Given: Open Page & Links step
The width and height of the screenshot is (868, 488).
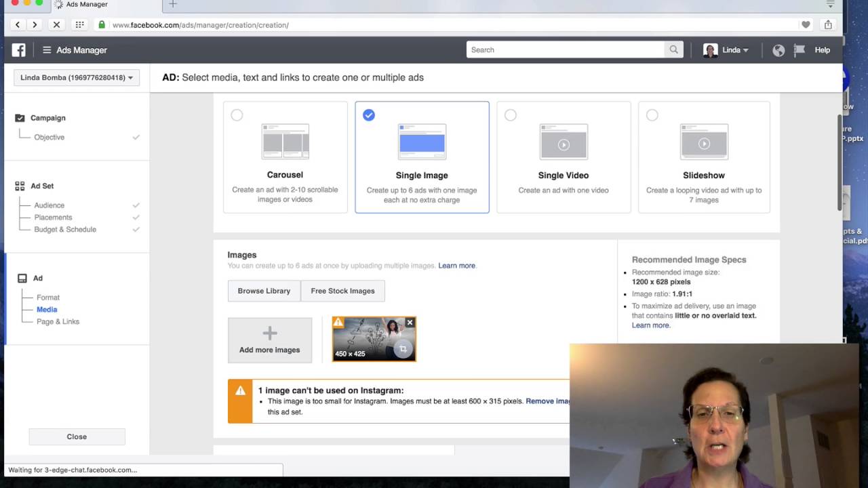Looking at the screenshot, I should point(58,322).
